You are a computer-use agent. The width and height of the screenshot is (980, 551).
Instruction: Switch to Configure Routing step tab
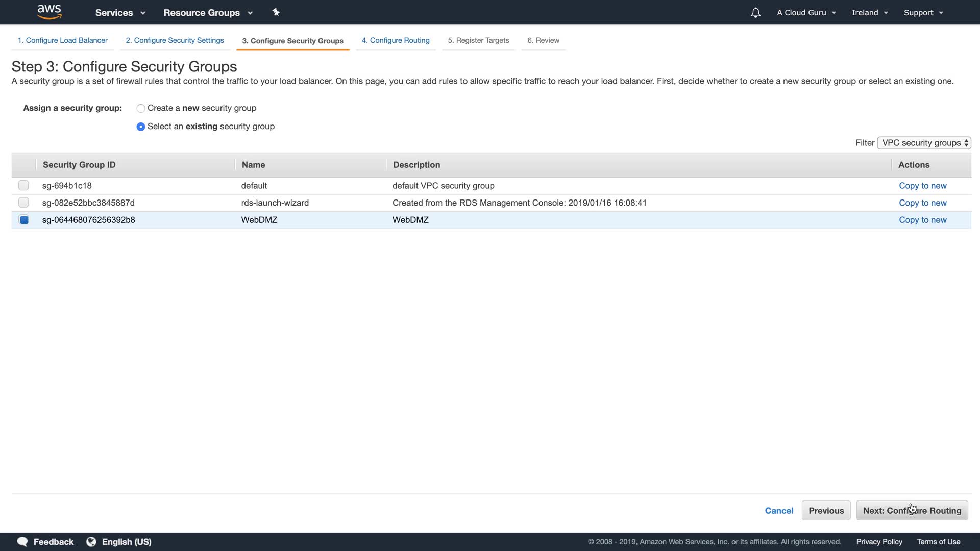[x=396, y=40]
